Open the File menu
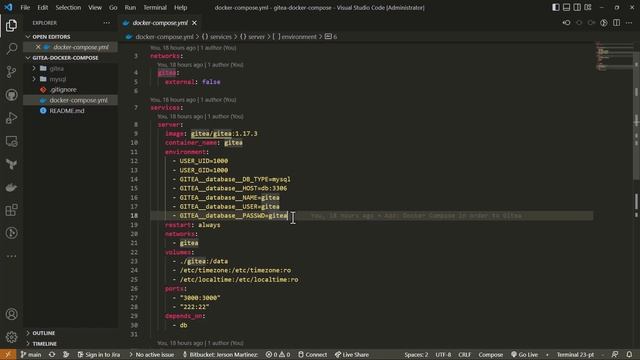This screenshot has width=640, height=360. [x=25, y=7]
